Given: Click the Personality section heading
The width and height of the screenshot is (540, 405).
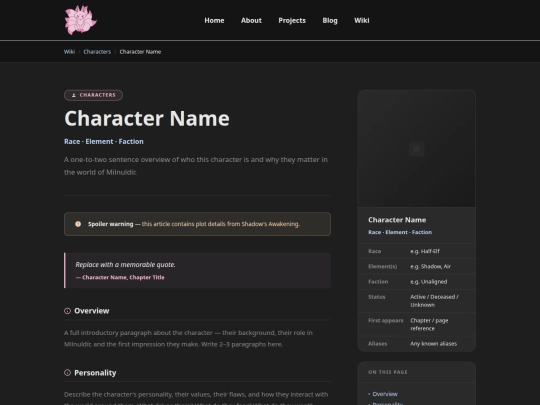Looking at the screenshot, I should point(95,373).
